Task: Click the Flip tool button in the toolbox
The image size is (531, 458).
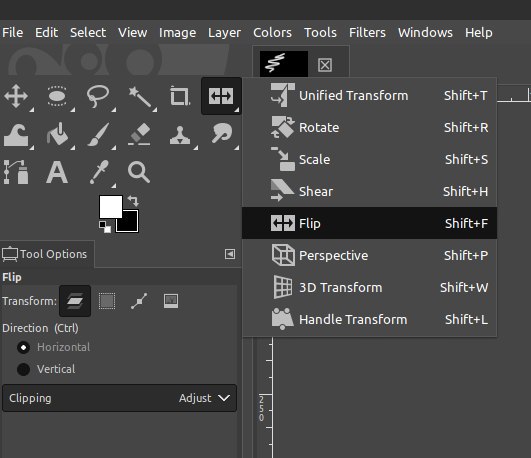Action: coord(221,96)
